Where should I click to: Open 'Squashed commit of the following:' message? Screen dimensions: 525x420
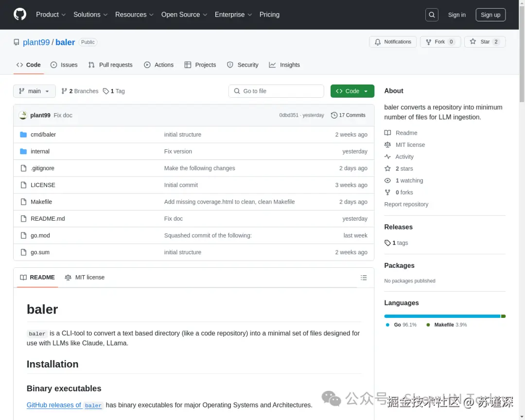coord(208,235)
